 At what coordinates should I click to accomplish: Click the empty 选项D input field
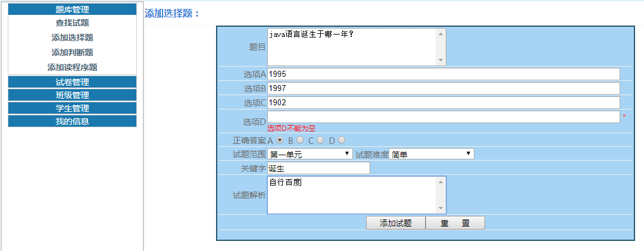pos(443,117)
